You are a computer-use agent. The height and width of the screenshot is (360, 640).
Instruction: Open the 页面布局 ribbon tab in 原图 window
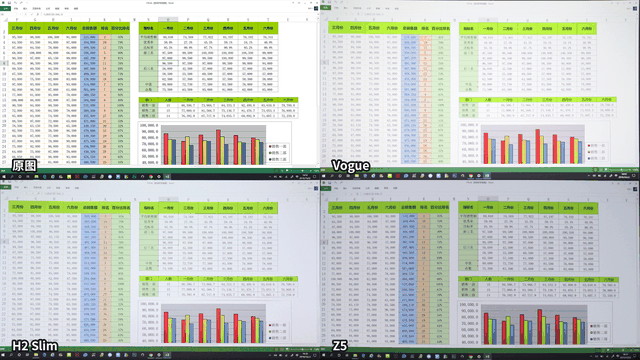[x=36, y=9]
